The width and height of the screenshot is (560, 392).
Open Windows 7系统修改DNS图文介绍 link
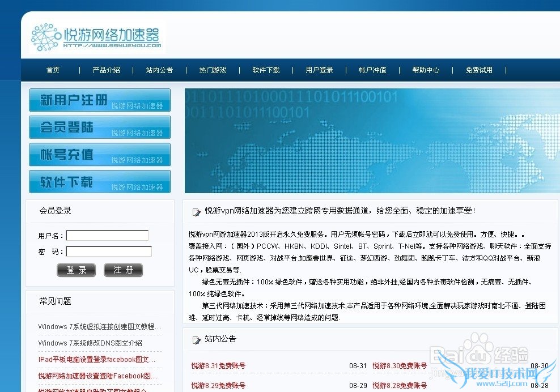click(x=90, y=343)
